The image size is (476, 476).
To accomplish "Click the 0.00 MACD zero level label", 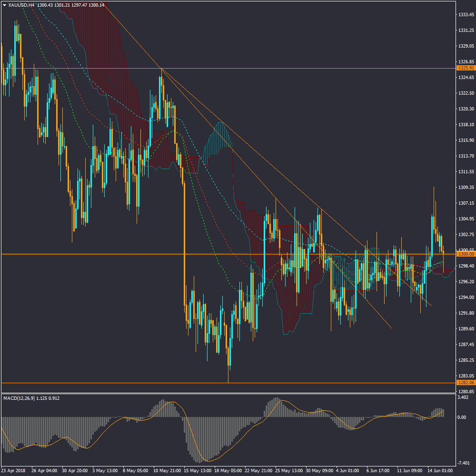I will [x=462, y=417].
